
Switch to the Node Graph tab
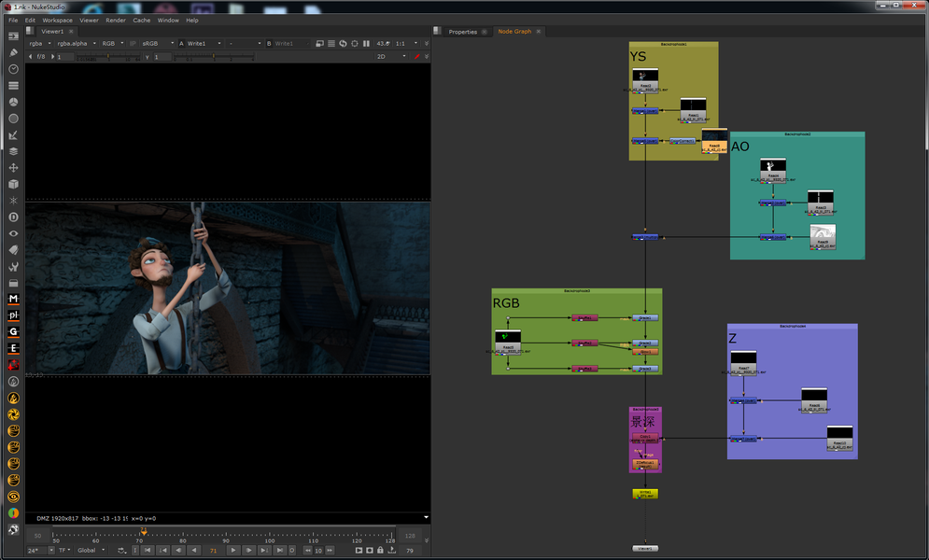pyautogui.click(x=514, y=32)
